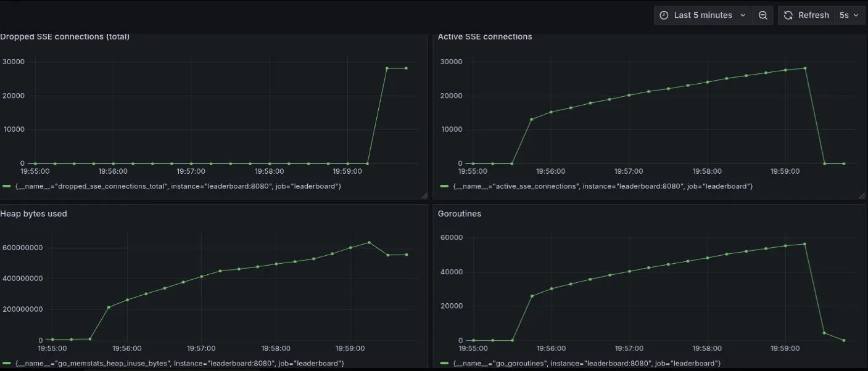Click the circular refresh arrows icon

click(788, 15)
